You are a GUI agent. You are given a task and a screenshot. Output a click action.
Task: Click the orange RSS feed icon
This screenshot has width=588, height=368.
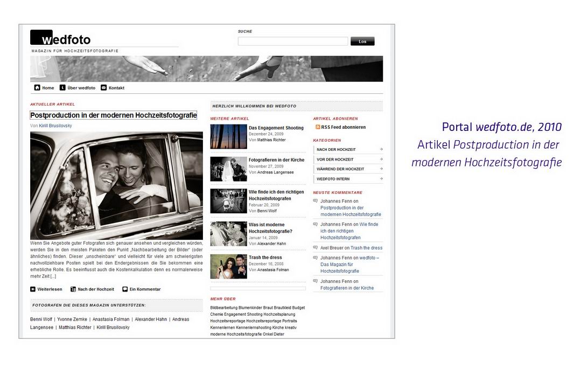(318, 127)
